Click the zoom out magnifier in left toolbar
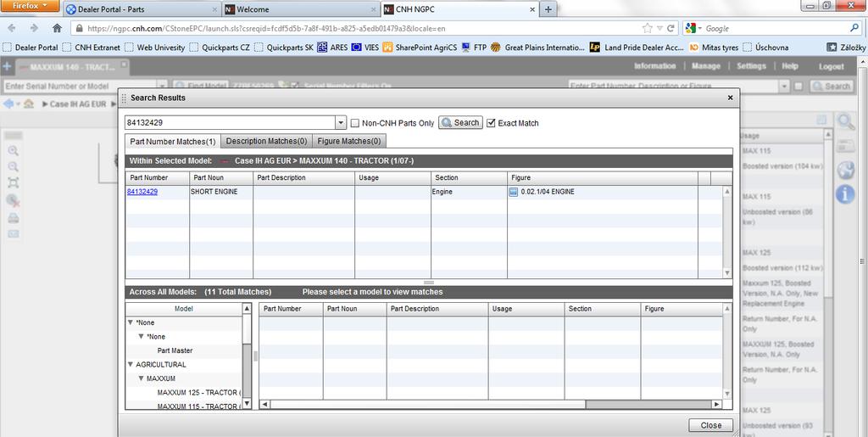 13,166
